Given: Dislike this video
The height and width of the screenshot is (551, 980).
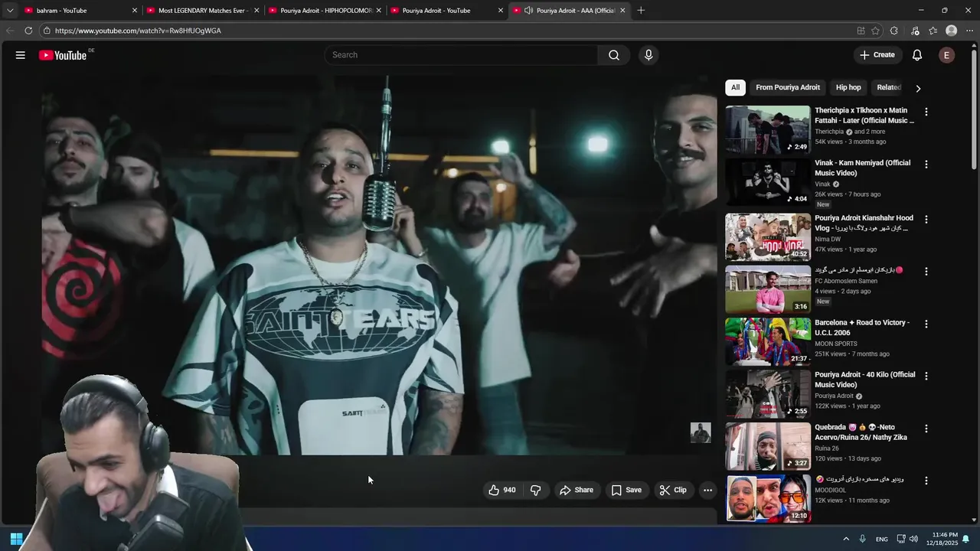Looking at the screenshot, I should pos(536,490).
